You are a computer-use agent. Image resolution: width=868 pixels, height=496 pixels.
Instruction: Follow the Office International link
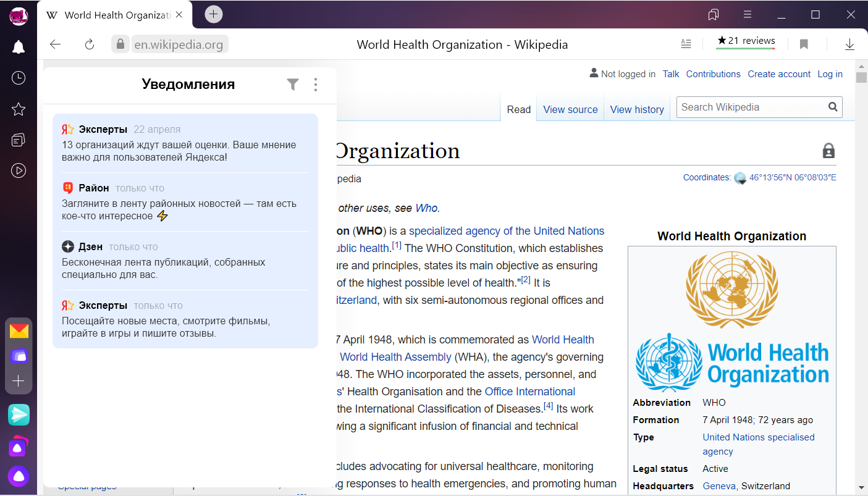click(x=530, y=392)
